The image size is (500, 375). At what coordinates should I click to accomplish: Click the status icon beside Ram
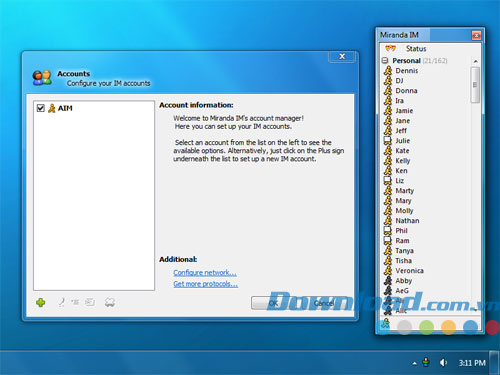(388, 241)
